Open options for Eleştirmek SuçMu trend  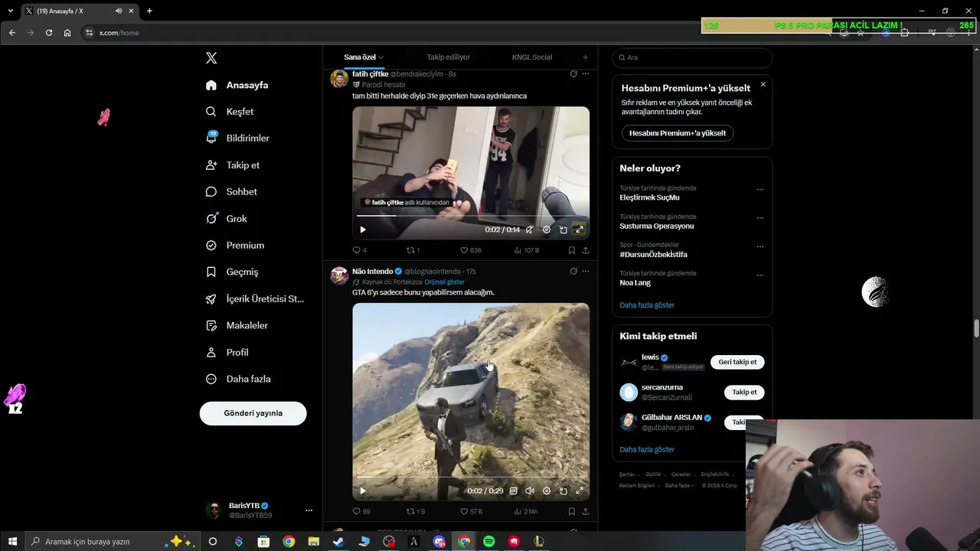pos(760,190)
